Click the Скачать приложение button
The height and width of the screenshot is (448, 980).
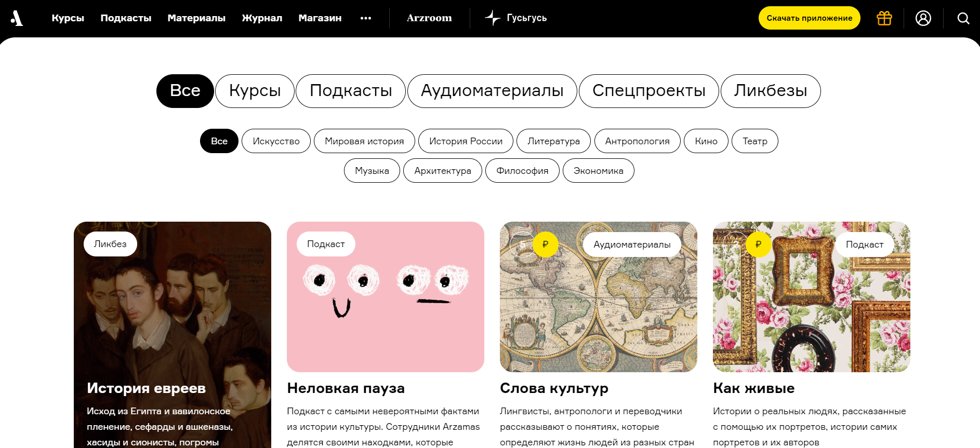pyautogui.click(x=810, y=18)
